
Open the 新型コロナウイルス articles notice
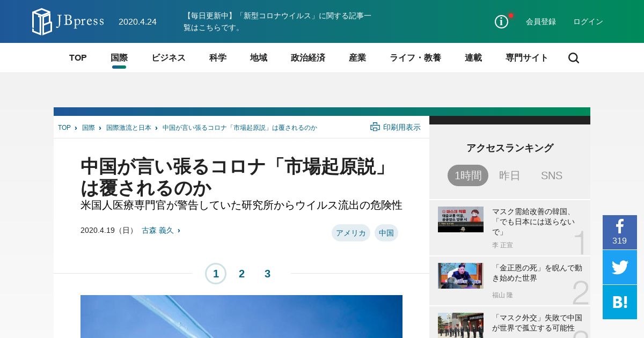pyautogui.click(x=277, y=21)
